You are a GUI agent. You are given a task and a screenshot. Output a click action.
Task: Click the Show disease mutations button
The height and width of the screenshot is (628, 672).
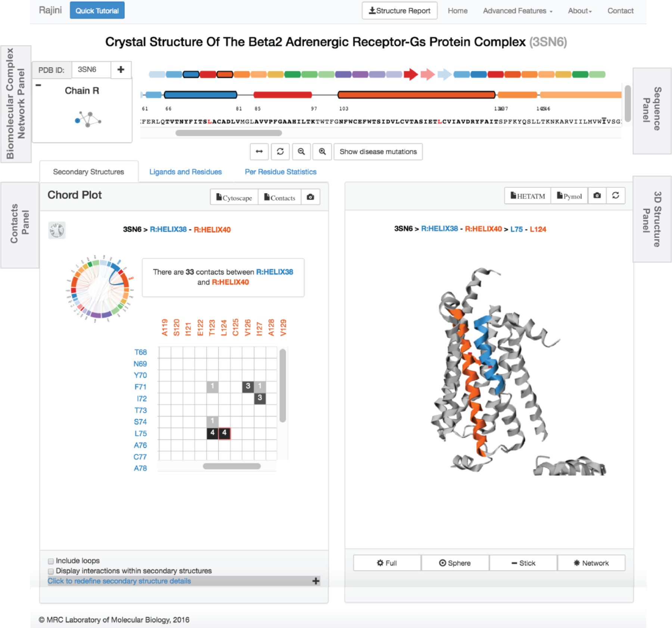click(x=378, y=151)
